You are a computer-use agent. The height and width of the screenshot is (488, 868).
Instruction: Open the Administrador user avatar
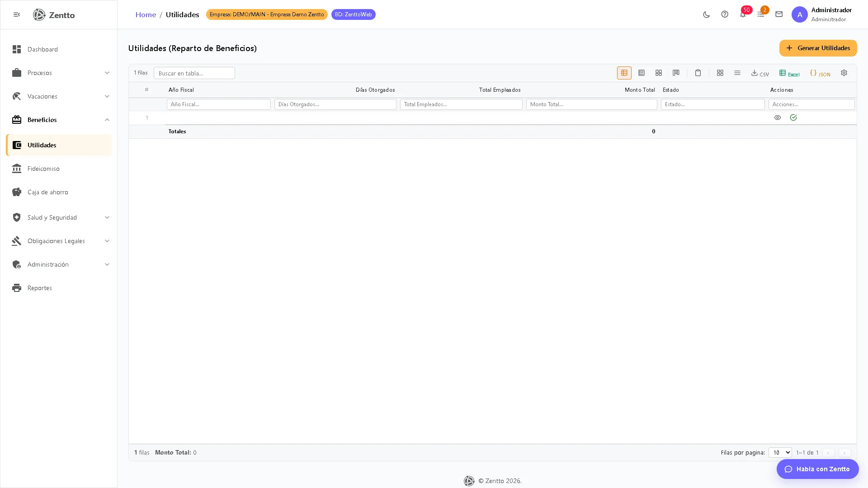pos(799,14)
